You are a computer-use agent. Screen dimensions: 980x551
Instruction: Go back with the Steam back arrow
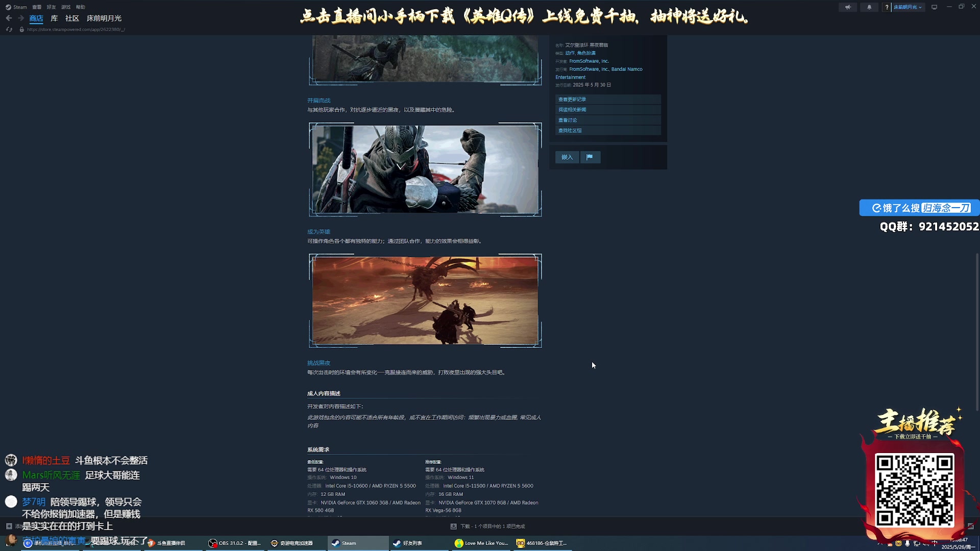point(9,18)
